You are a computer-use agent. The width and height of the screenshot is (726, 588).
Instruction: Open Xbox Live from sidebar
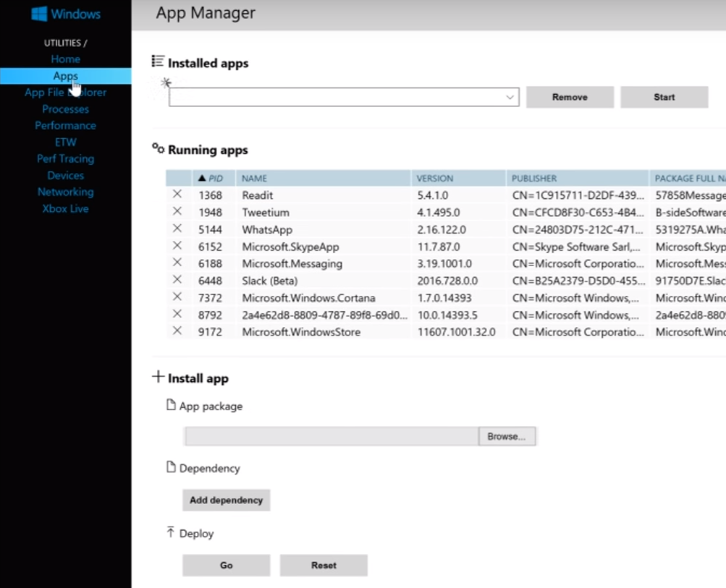(x=65, y=208)
